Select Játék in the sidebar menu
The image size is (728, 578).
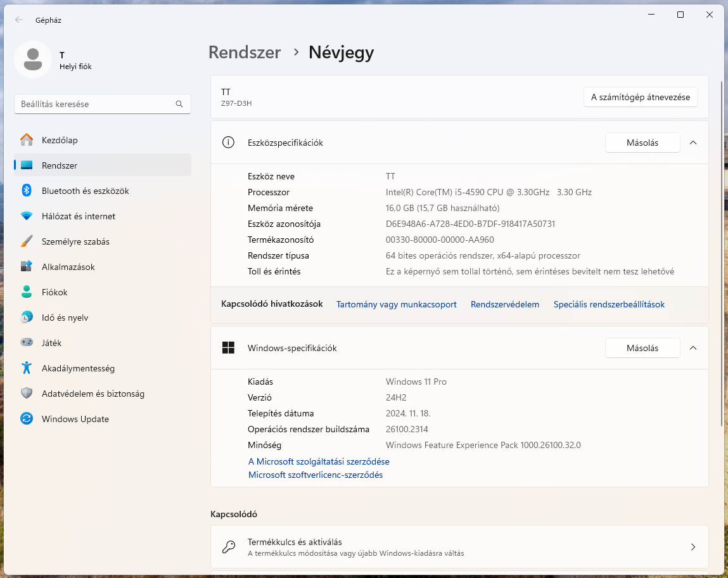click(51, 343)
